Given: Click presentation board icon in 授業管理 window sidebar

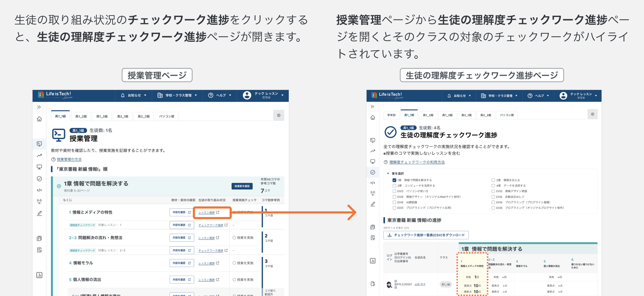Looking at the screenshot, I should pos(39,167).
